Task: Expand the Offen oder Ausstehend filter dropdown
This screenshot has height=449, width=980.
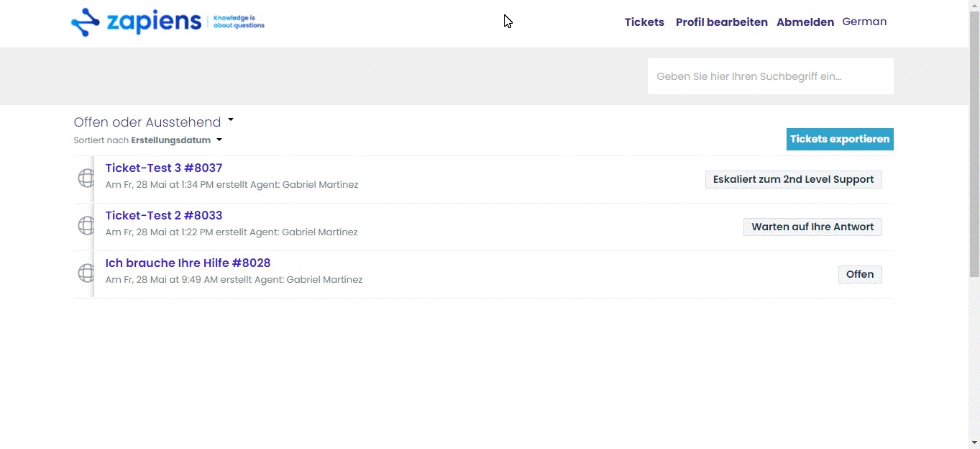Action: pos(154,122)
